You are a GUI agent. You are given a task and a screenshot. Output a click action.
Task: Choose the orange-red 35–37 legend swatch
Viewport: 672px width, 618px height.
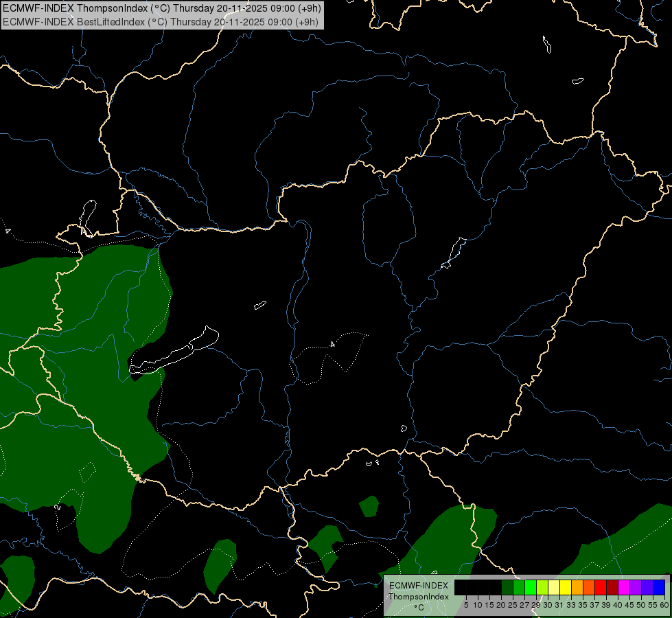tap(589, 587)
